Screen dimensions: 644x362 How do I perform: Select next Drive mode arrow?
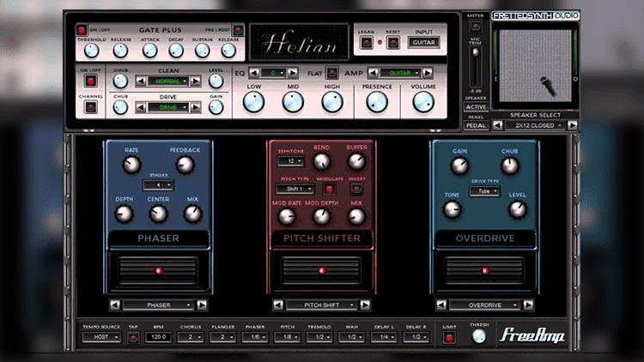pyautogui.click(x=196, y=107)
